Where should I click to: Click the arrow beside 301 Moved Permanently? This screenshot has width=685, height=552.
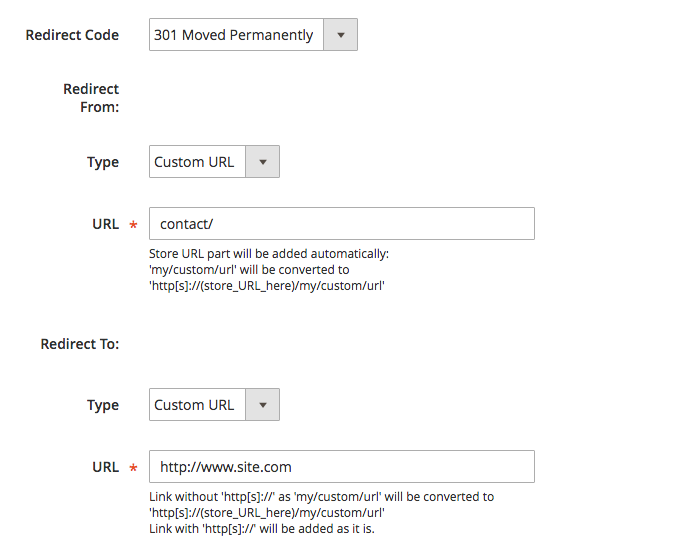pyautogui.click(x=340, y=35)
